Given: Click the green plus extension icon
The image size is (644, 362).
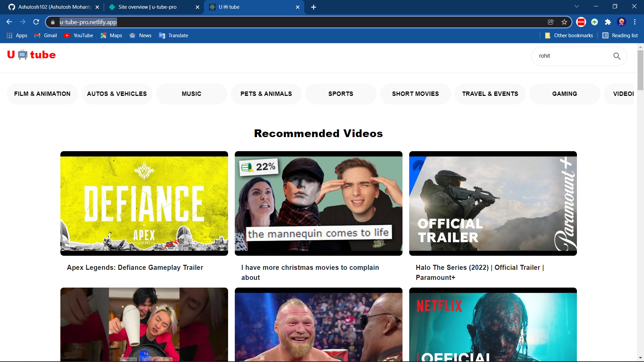Looking at the screenshot, I should coord(594,22).
